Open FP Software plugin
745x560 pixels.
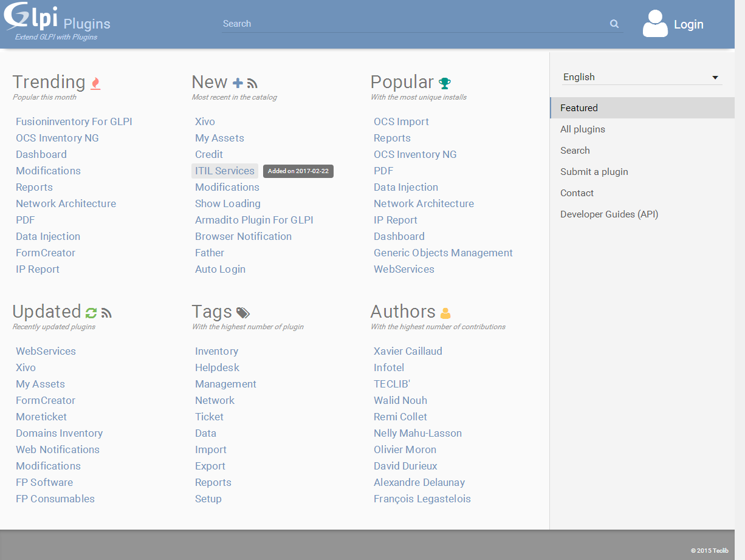[x=44, y=482]
